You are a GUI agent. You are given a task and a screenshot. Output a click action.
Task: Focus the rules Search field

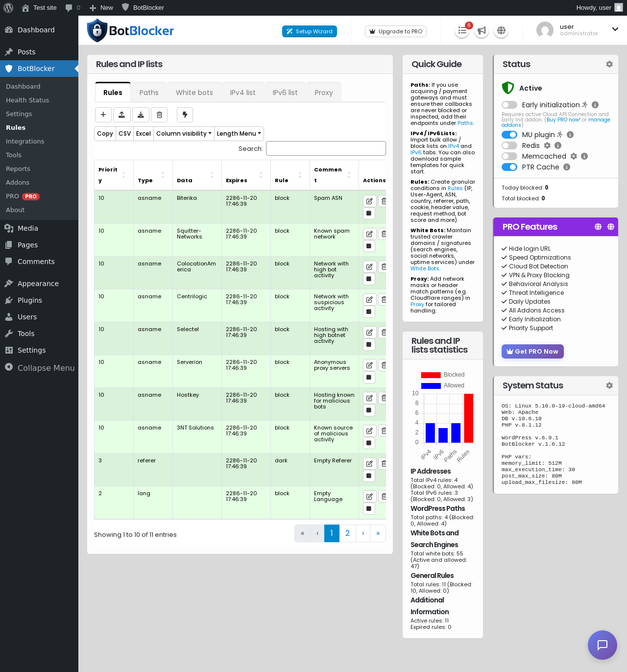click(326, 148)
